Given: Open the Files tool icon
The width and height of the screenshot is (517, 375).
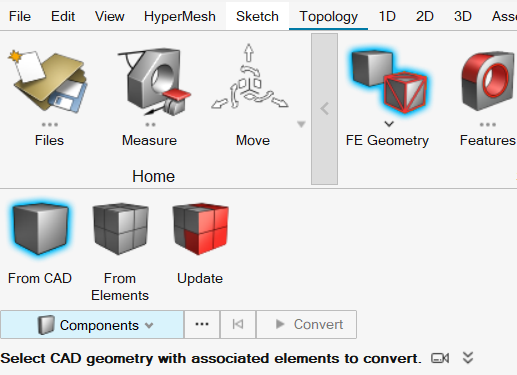Looking at the screenshot, I should point(49,82).
